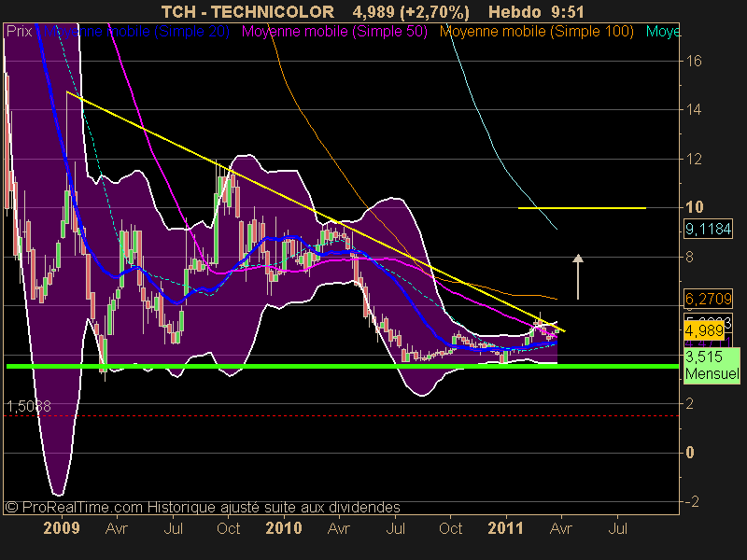Click the 2009 year on time axis

[62, 528]
